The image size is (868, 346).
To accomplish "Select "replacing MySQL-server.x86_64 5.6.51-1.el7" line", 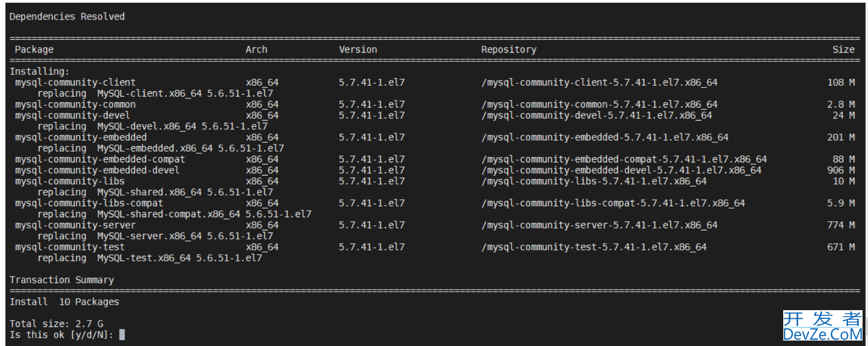I will tap(155, 236).
